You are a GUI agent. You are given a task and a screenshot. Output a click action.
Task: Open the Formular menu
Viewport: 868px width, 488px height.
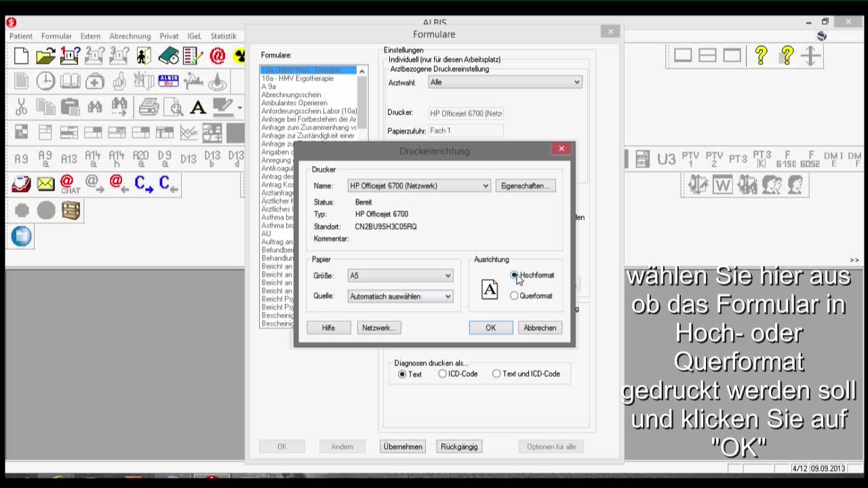click(56, 36)
